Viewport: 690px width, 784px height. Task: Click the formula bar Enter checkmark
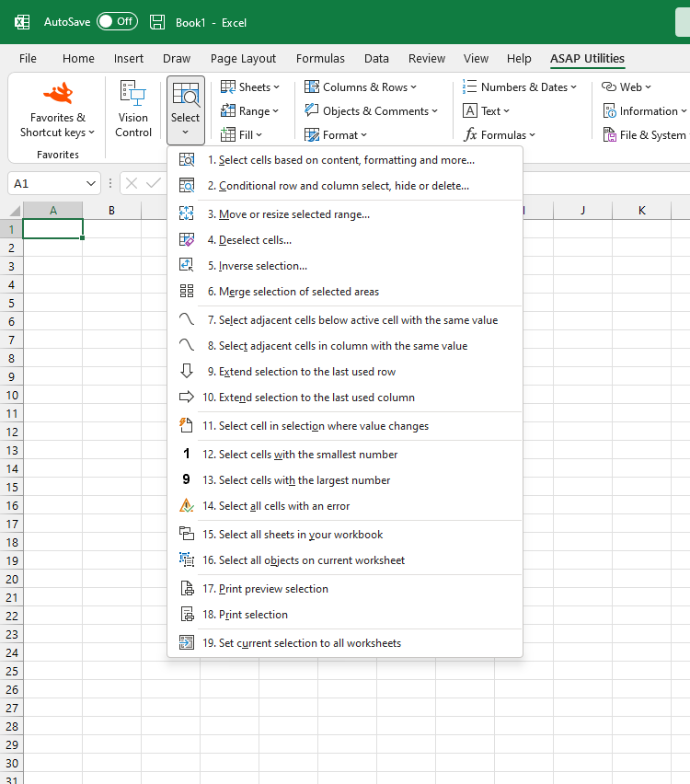pyautogui.click(x=154, y=183)
